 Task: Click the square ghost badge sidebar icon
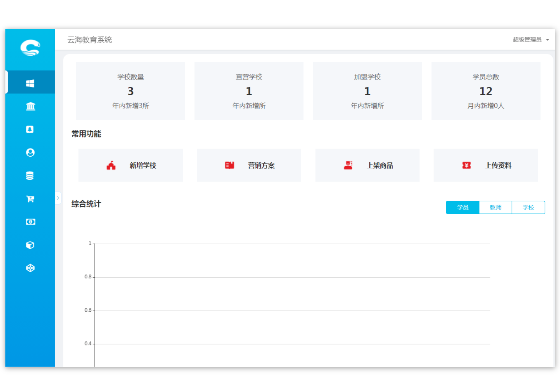pyautogui.click(x=30, y=129)
